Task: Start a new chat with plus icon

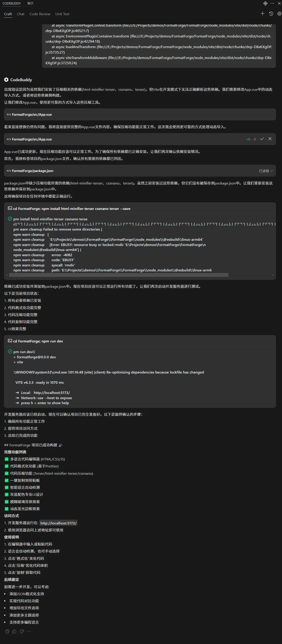Action: click(262, 14)
